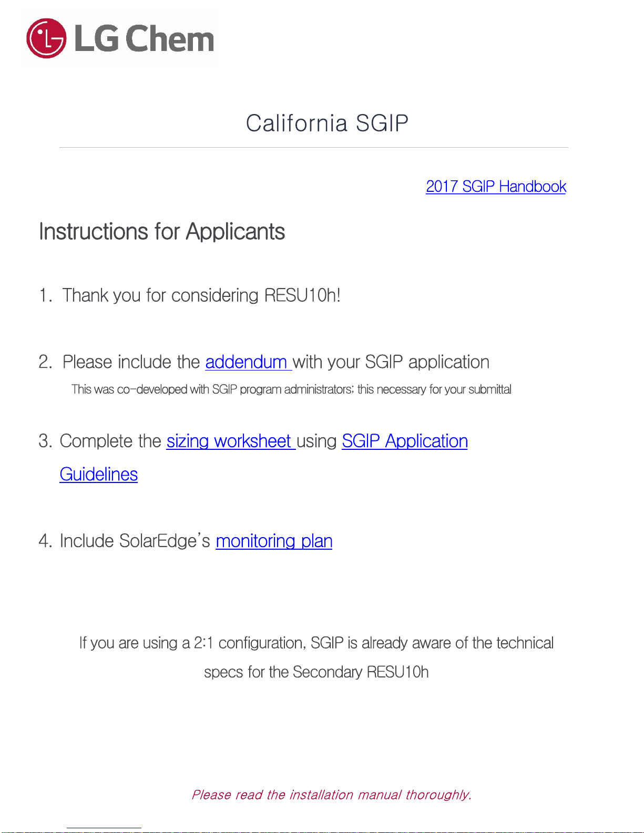Click the footnote separator line at the bottom
This screenshot has height=833, width=644.
tap(104, 828)
